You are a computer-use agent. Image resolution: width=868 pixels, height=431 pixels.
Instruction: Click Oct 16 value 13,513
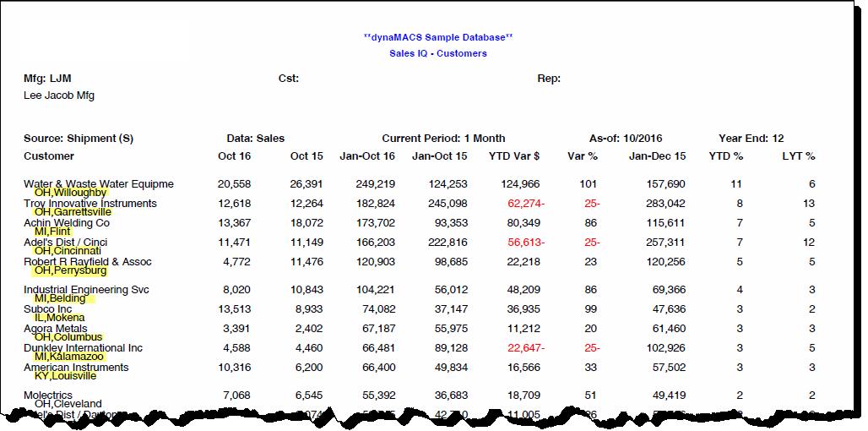pyautogui.click(x=235, y=309)
